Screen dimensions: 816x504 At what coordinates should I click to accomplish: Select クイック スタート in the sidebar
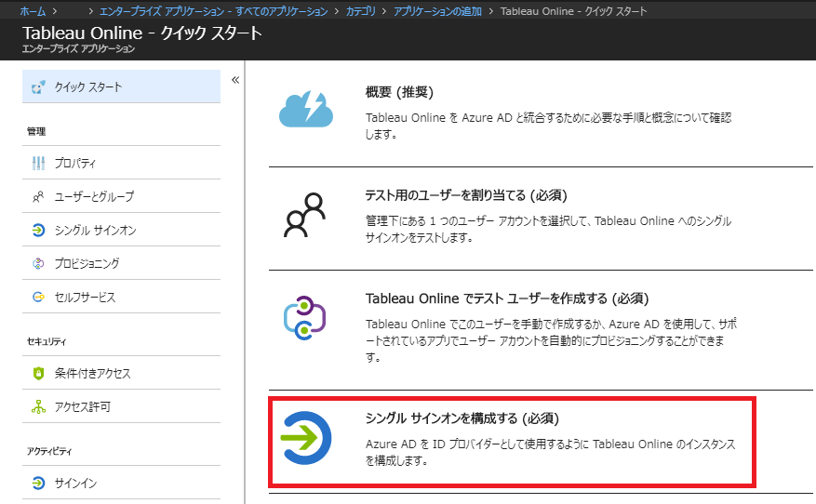(x=121, y=86)
